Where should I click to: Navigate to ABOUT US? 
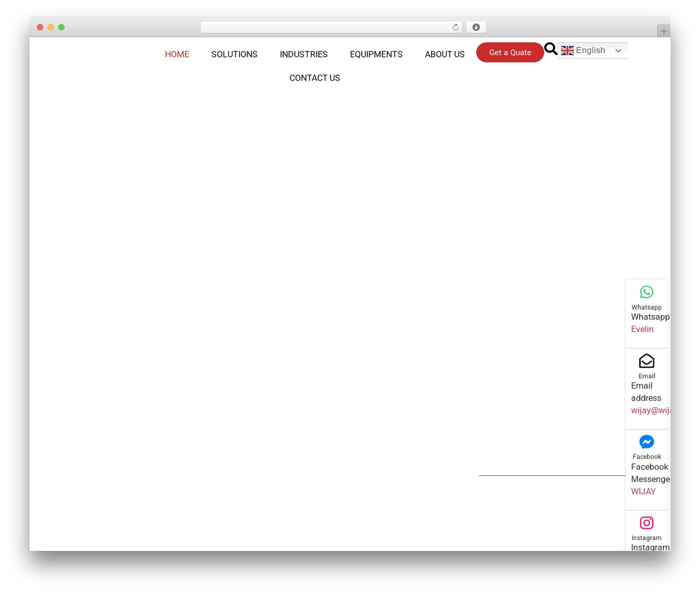[x=445, y=54]
